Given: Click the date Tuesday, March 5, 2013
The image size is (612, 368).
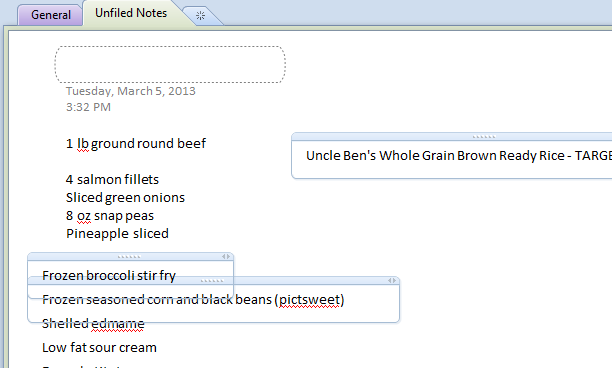Looking at the screenshot, I should [x=131, y=91].
